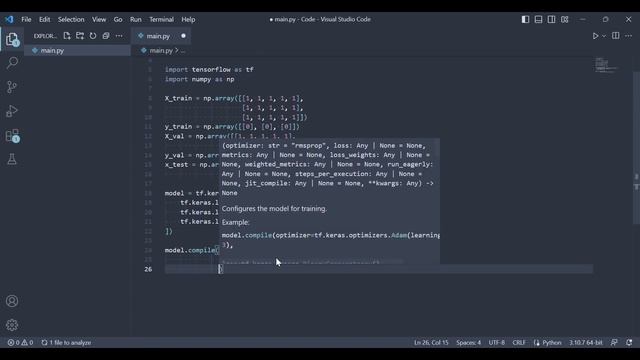Open notifications bell in status bar
The image size is (640, 360).
[x=629, y=342]
